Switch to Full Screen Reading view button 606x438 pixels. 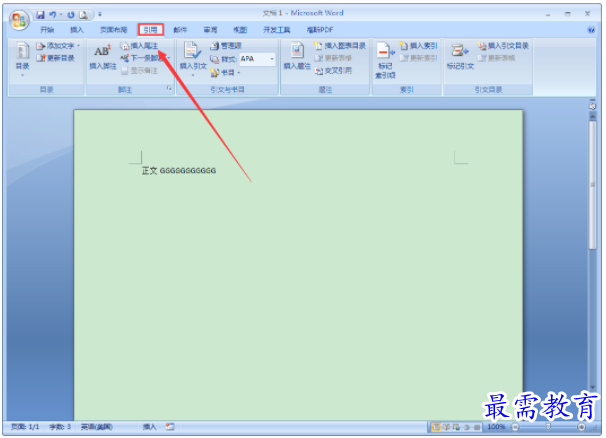coord(447,427)
